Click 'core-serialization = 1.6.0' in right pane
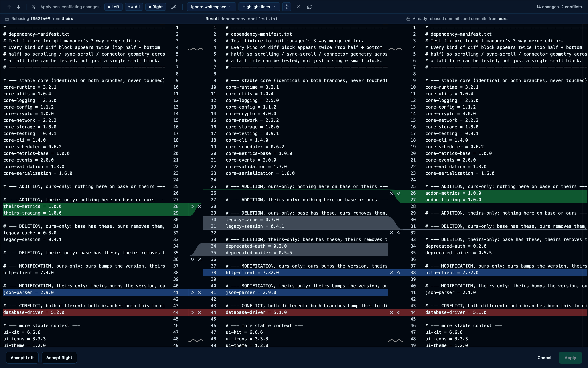Screen dimensions: 588x368 [x=460, y=173]
